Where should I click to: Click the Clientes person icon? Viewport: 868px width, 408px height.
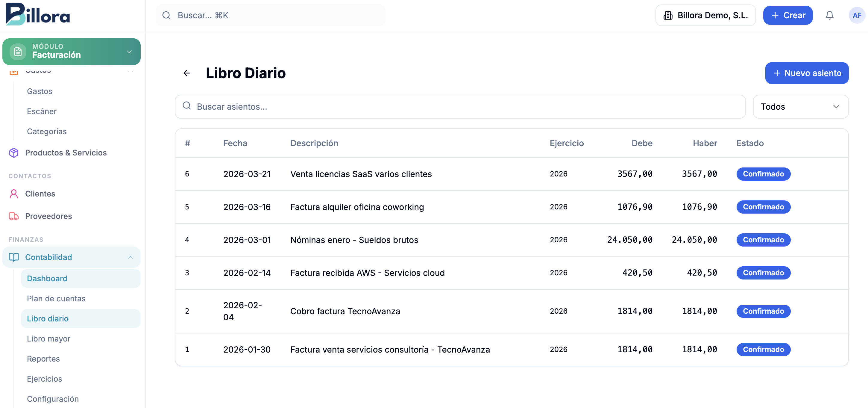(x=14, y=194)
